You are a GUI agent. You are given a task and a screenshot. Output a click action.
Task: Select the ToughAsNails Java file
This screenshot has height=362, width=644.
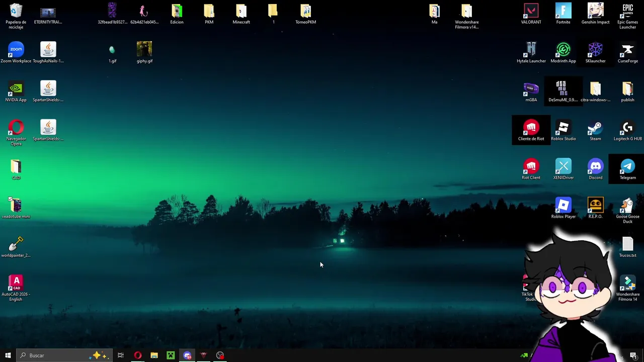click(48, 52)
